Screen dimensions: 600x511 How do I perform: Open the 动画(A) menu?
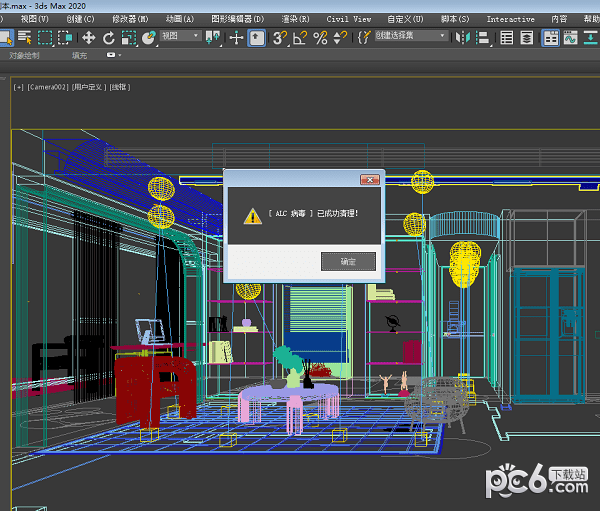click(180, 19)
